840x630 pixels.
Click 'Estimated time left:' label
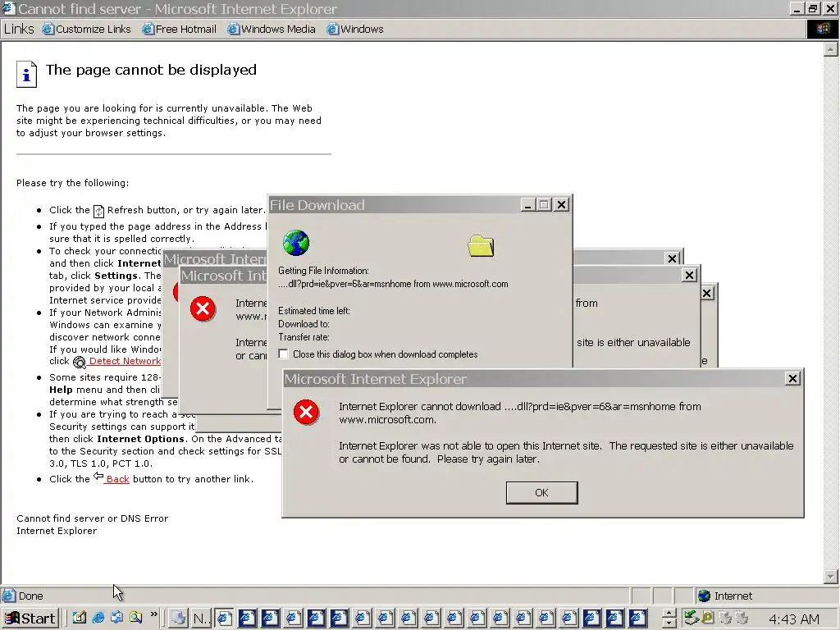314,311
